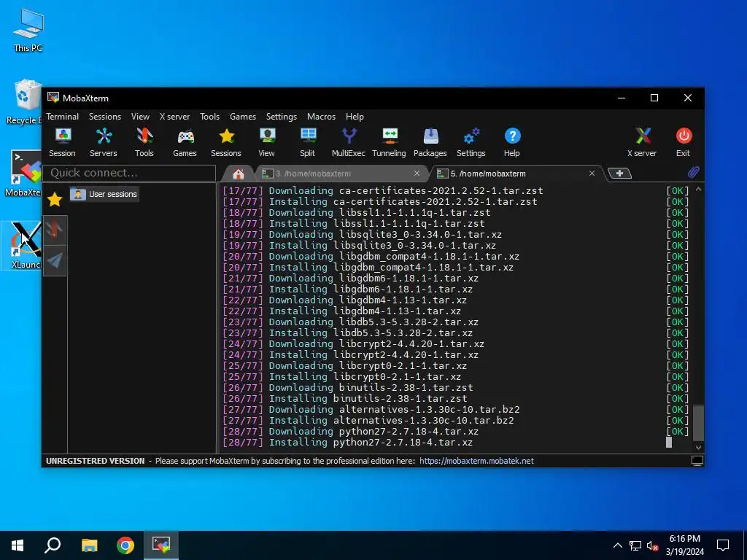Select the sidebar star Sessions icon
This screenshot has width=747, height=560.
tap(55, 199)
